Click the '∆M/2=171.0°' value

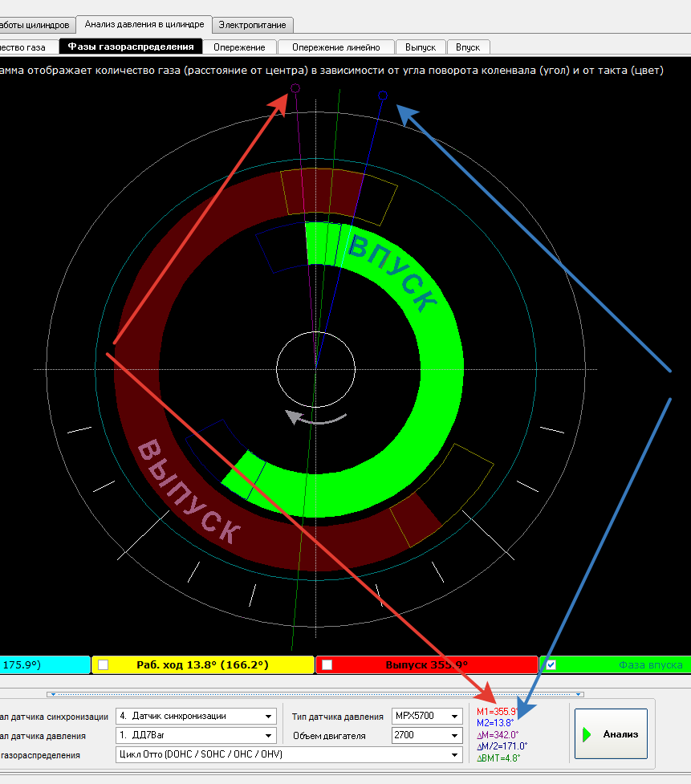pyautogui.click(x=502, y=746)
